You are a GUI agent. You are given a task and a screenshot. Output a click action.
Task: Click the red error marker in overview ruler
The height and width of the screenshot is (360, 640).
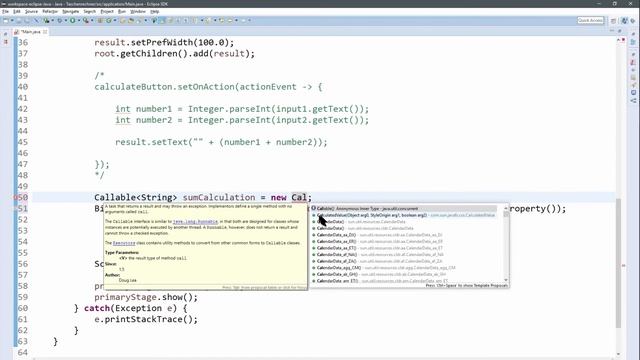(x=623, y=266)
